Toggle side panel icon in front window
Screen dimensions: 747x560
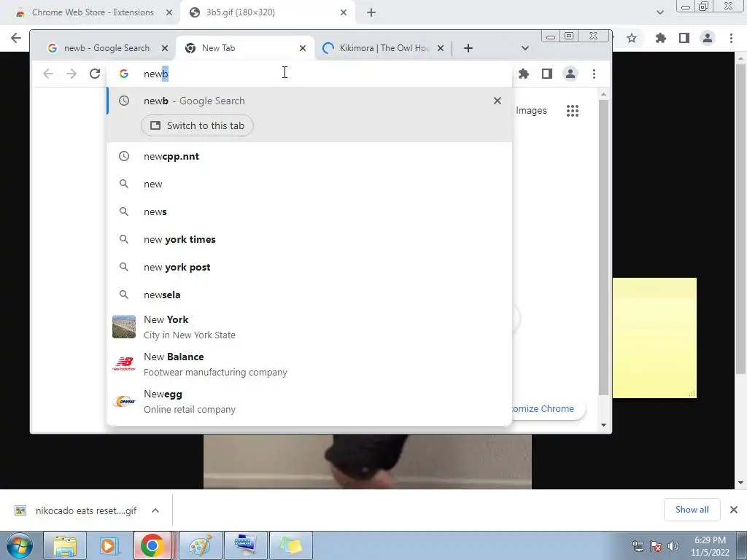(x=547, y=74)
